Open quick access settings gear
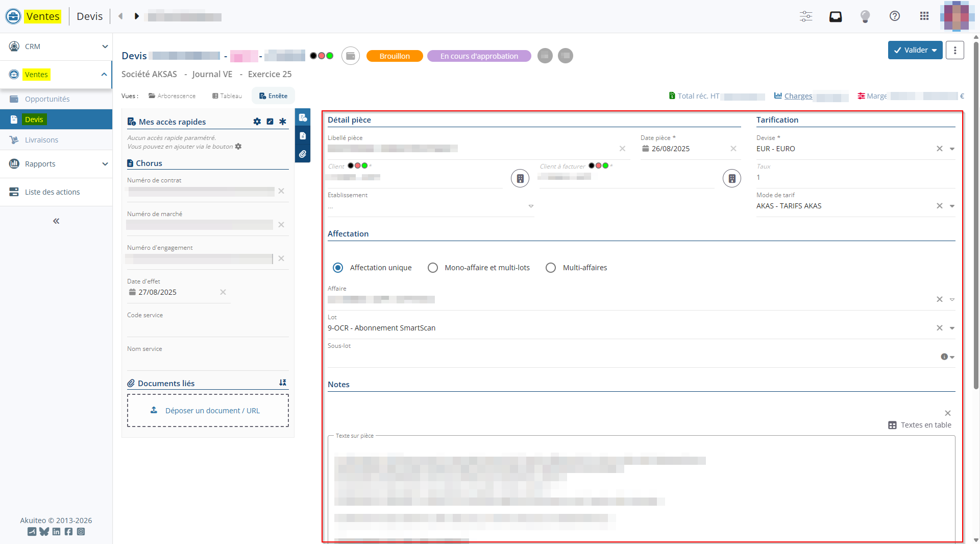Screen dimensions: 980x544 pos(257,122)
